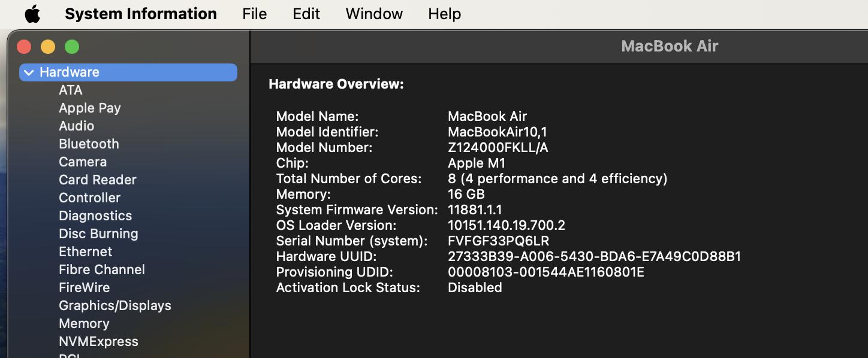The height and width of the screenshot is (358, 868).
Task: Click the model number Z124000FKLL/A
Action: [x=498, y=147]
